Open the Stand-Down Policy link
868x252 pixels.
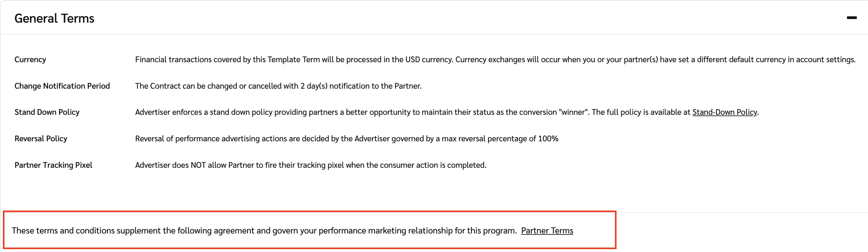[x=724, y=112]
